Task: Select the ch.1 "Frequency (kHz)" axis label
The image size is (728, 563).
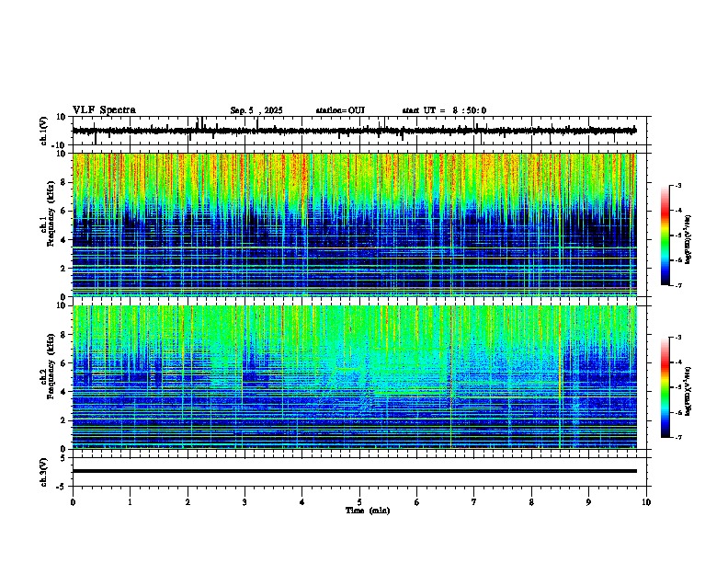Action: 51,213
